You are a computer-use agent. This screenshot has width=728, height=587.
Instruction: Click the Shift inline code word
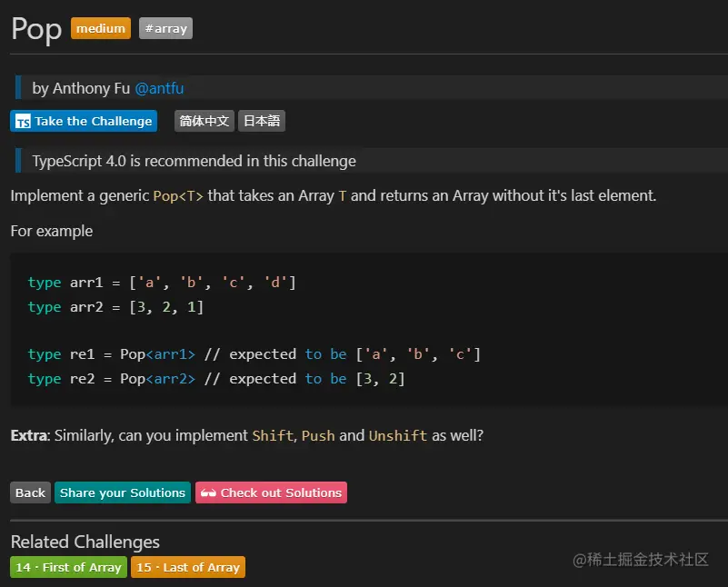(x=273, y=436)
